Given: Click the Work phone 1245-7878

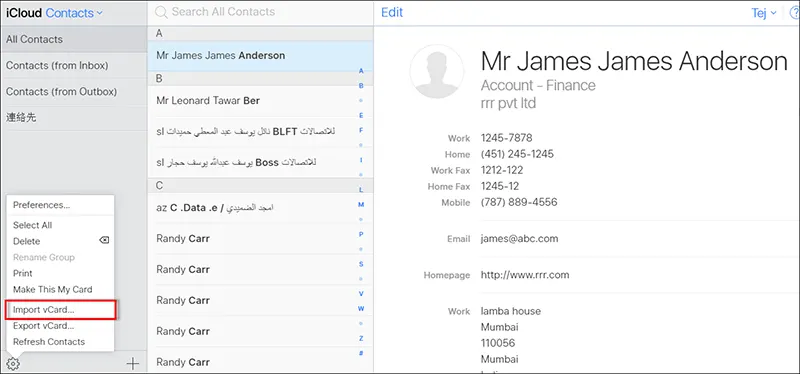Looking at the screenshot, I should pos(507,138).
